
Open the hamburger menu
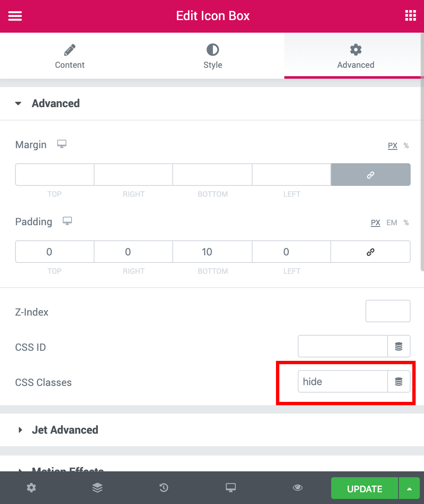point(15,16)
